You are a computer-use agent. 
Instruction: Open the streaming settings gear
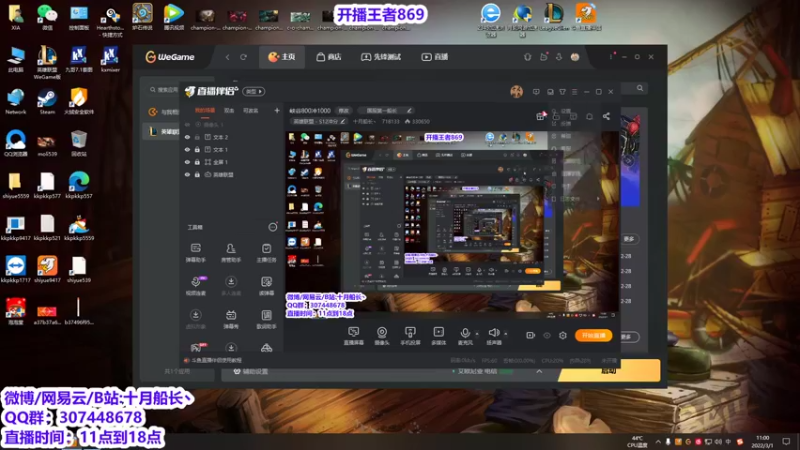[563, 335]
